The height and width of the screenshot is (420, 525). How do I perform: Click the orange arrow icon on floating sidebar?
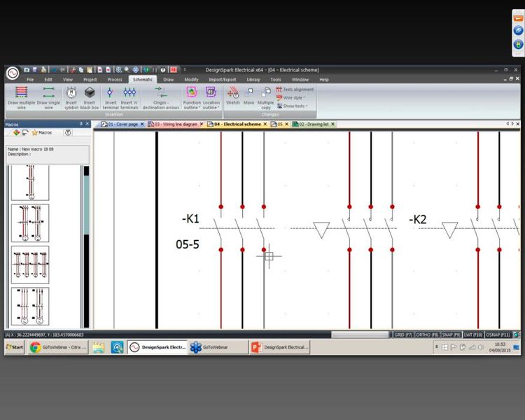(x=518, y=19)
